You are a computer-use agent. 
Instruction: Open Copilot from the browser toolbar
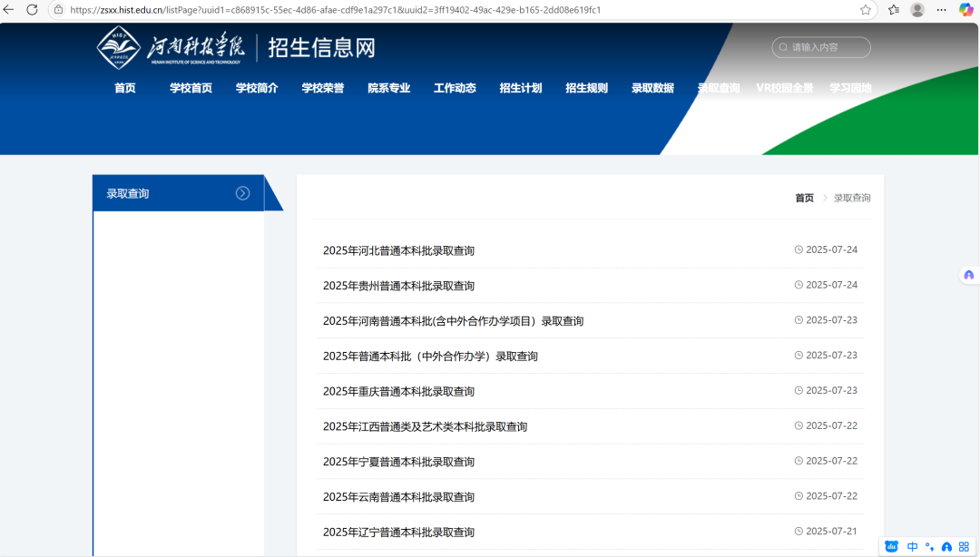[965, 10]
